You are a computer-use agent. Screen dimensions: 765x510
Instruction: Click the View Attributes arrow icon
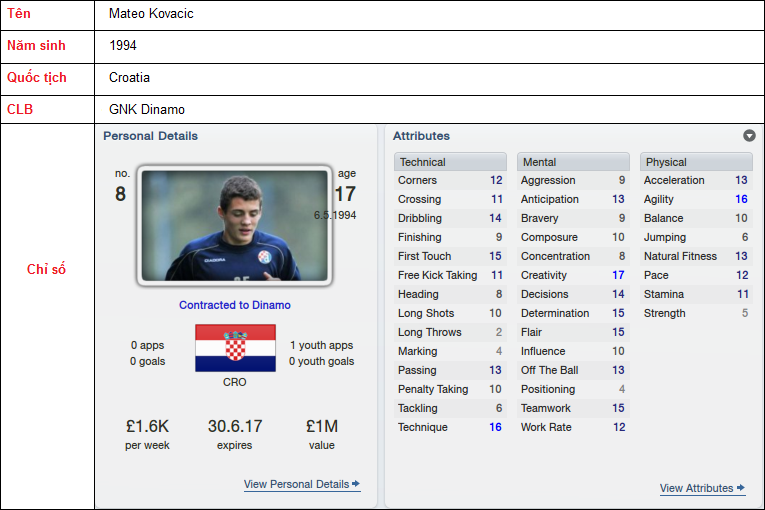tap(741, 488)
